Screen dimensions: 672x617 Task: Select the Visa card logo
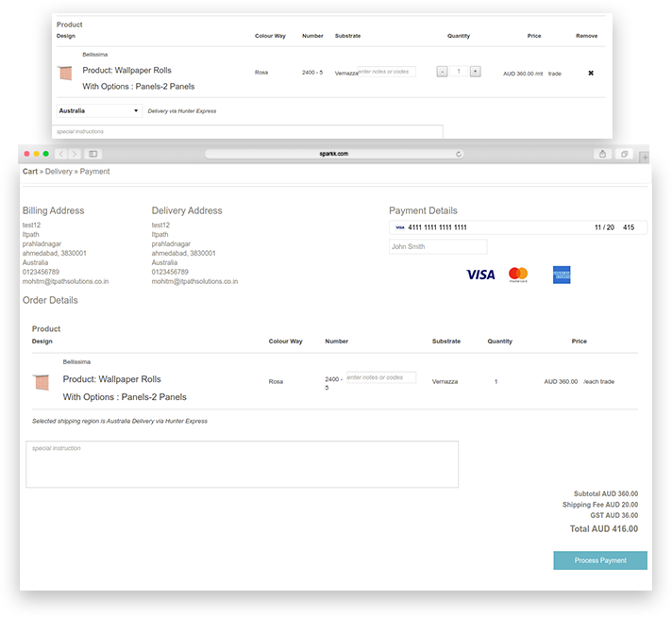(x=480, y=275)
